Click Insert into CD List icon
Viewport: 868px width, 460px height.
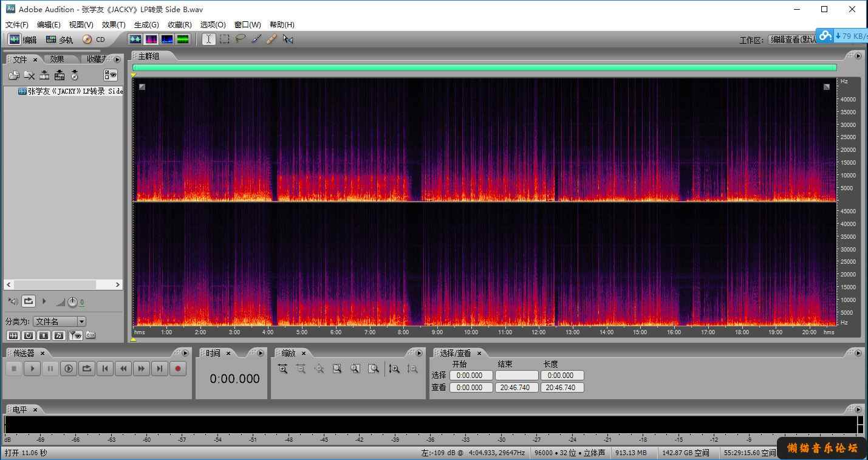pyautogui.click(x=75, y=75)
